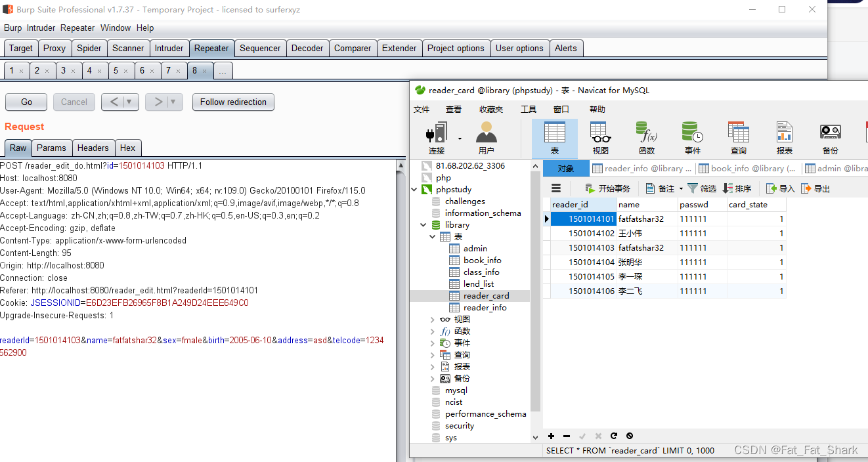Open the Hex tab of the Request
This screenshot has height=462, width=868.
(x=127, y=148)
